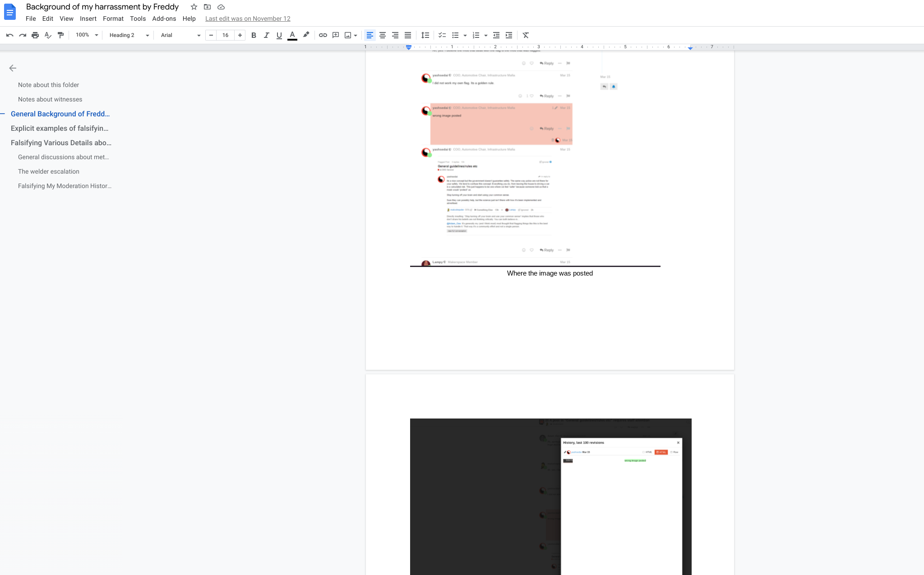Viewport: 924px width, 575px height.
Task: Open the Format menu
Action: click(113, 18)
